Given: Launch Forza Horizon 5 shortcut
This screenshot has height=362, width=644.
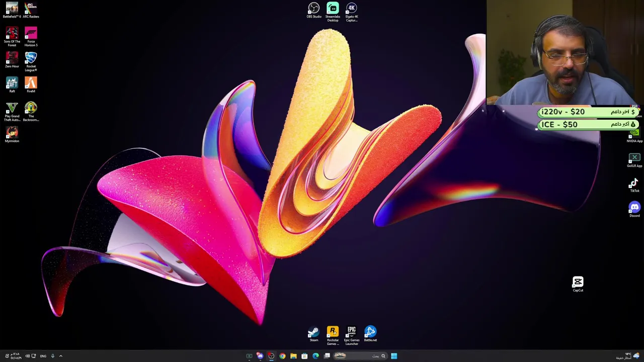Looking at the screenshot, I should [31, 37].
